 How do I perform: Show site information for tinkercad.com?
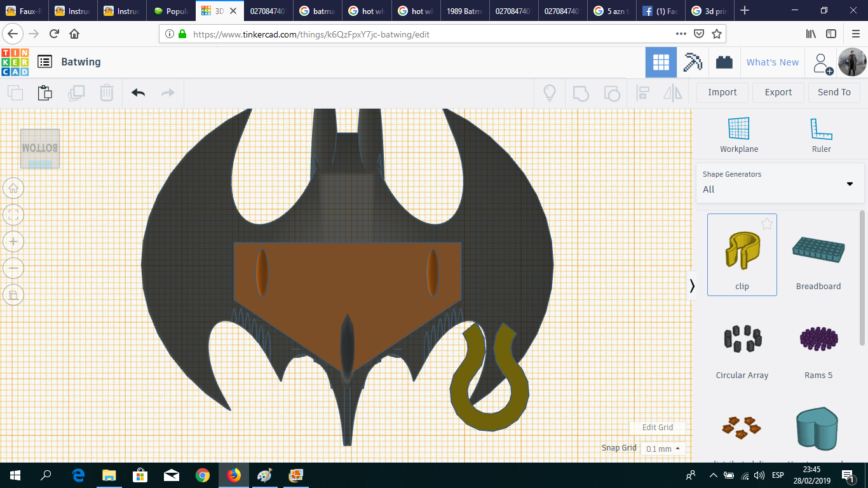pyautogui.click(x=170, y=34)
